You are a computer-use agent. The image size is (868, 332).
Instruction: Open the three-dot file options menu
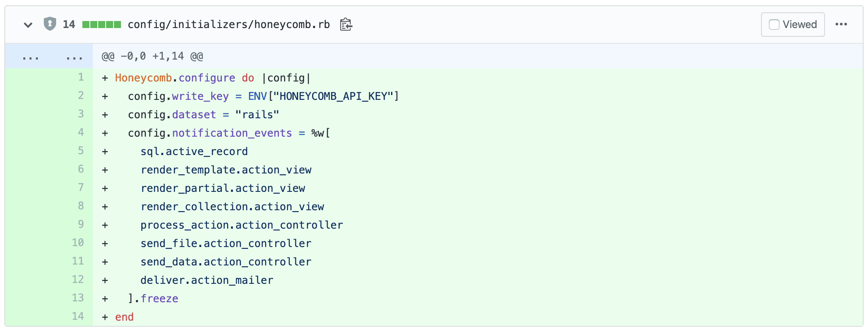click(x=841, y=25)
